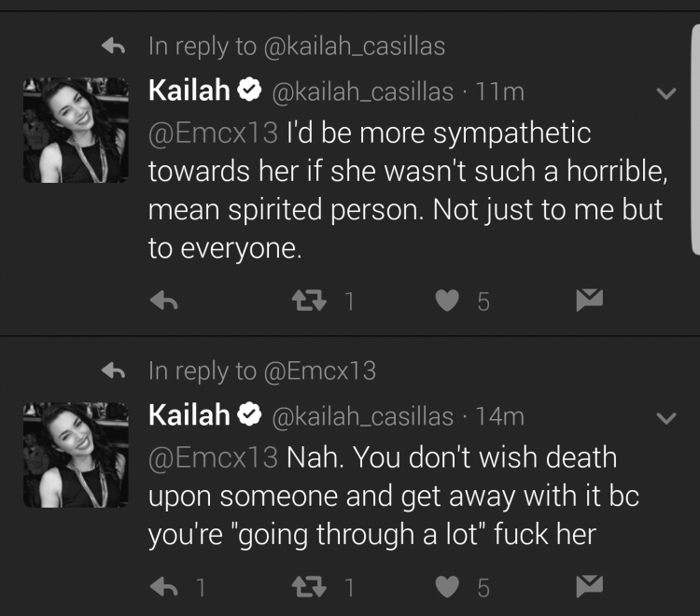The image size is (700, 616).
Task: Open @Emcx13 mention in the 14m tweet
Action: (x=213, y=457)
